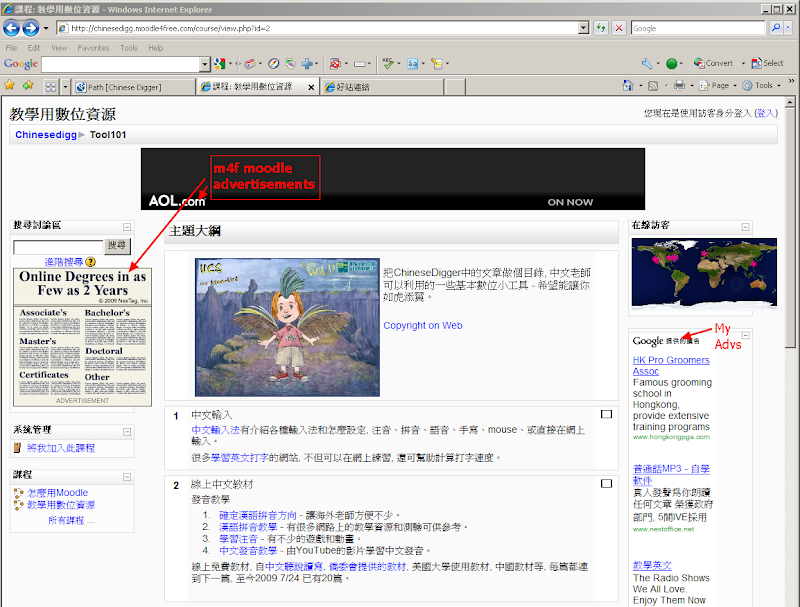Click the help question mark icon near 進階搜尋
800x607 pixels.
click(90, 262)
